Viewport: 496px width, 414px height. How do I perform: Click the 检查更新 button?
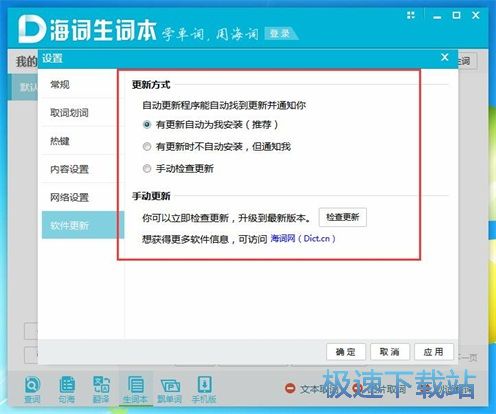coord(343,217)
